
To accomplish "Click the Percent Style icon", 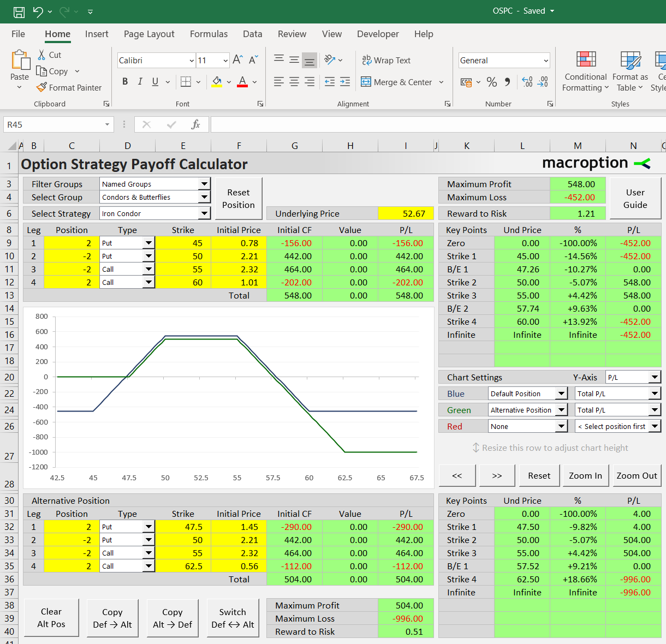I will 492,82.
